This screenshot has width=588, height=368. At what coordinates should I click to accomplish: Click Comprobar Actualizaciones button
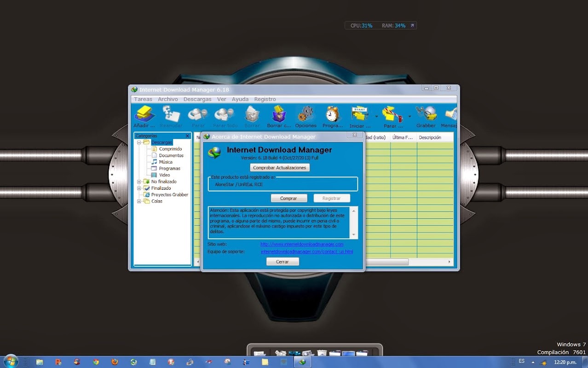coord(280,168)
